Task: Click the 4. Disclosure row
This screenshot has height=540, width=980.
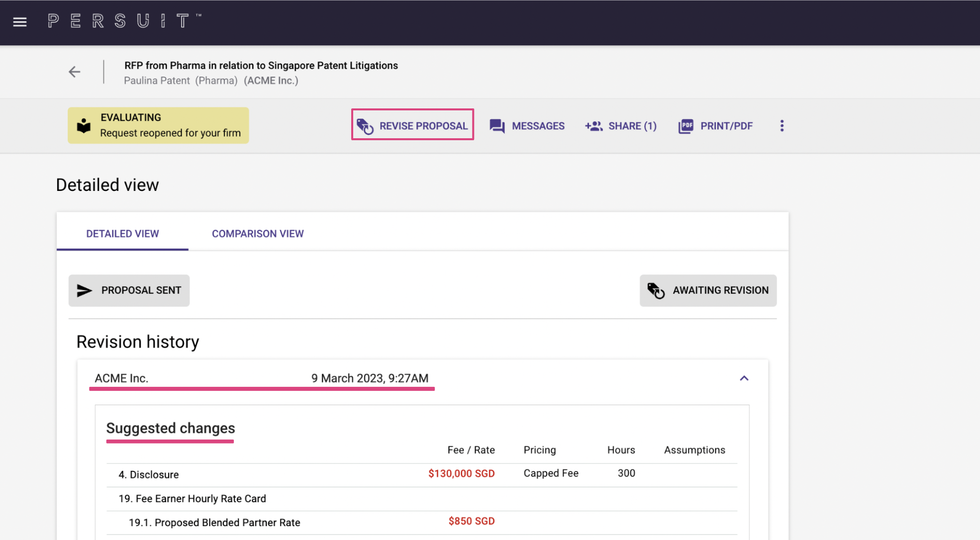Action: [422, 475]
